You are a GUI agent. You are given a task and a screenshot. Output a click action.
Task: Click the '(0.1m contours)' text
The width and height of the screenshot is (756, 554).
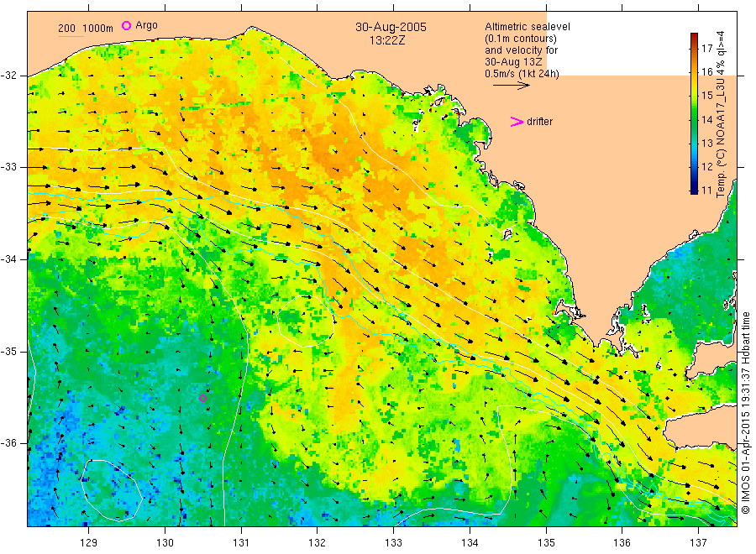click(x=521, y=39)
